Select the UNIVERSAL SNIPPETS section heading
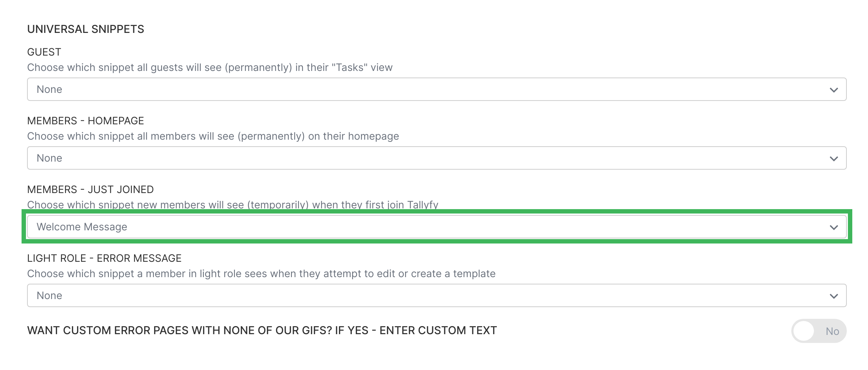Screen dimensions: 868x370 click(x=86, y=28)
